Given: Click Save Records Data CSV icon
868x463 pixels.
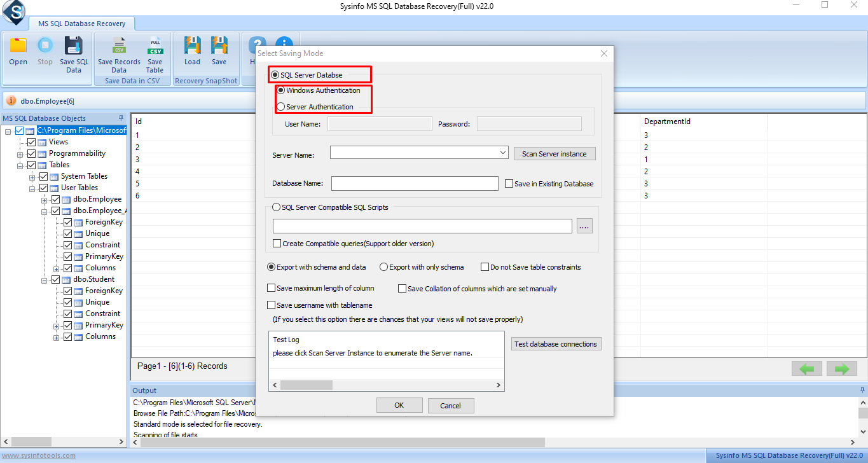Looking at the screenshot, I should (119, 46).
